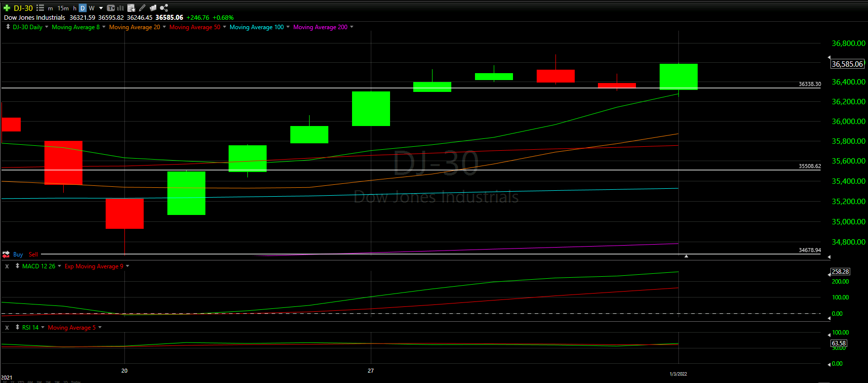Click the Moving Average 100 label
The image size is (868, 383).
coord(257,27)
